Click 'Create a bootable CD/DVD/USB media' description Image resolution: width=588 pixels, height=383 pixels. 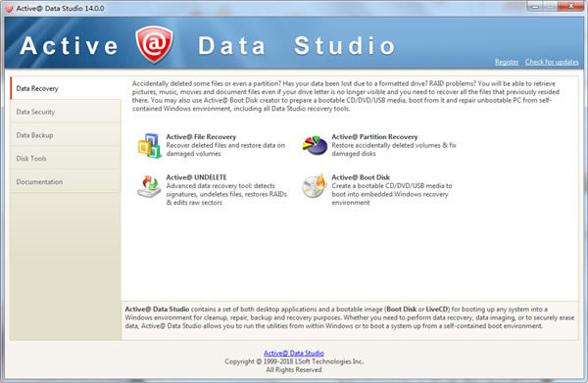(x=392, y=194)
